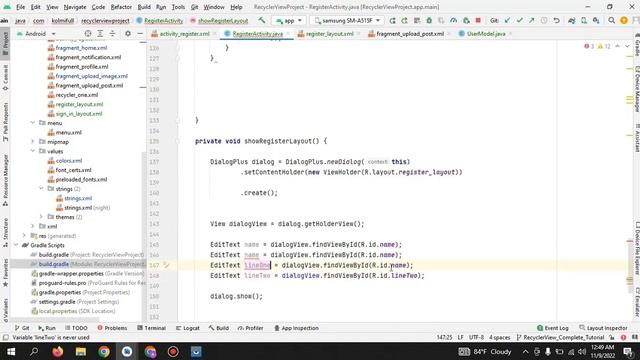Expand the themes (2) node
The height and width of the screenshot is (360, 640).
pos(41,217)
